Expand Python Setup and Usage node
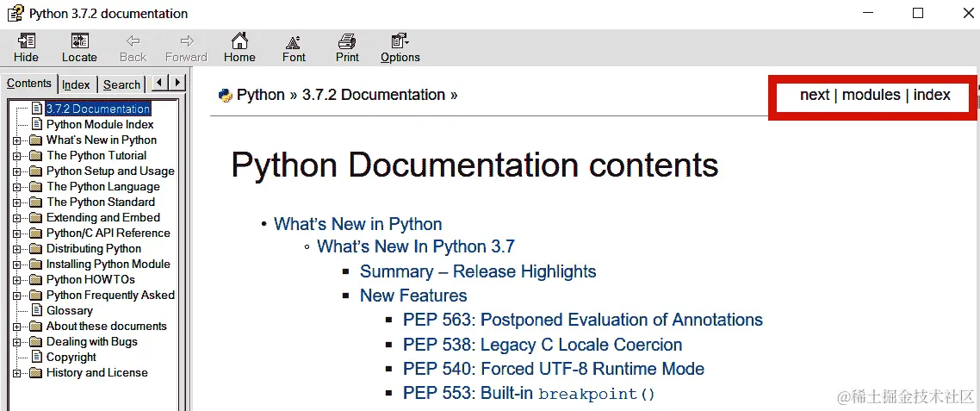This screenshot has width=980, height=411. 17,171
